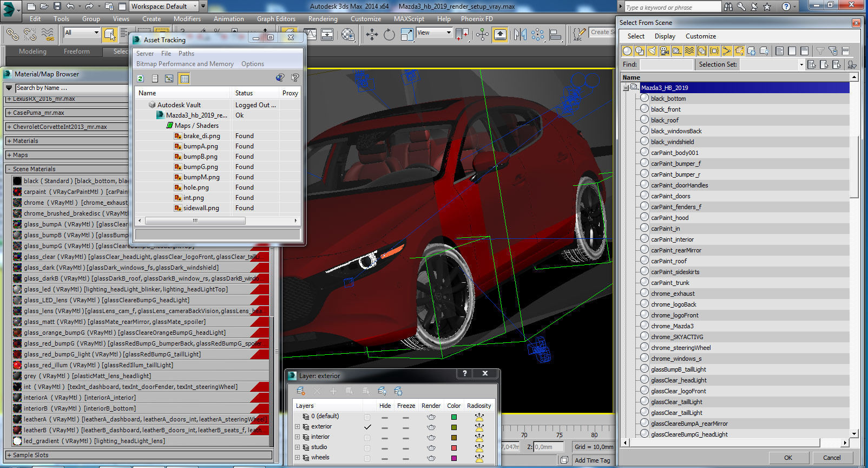Set interior layer as current via checkbox
The image size is (868, 468).
(x=367, y=437)
